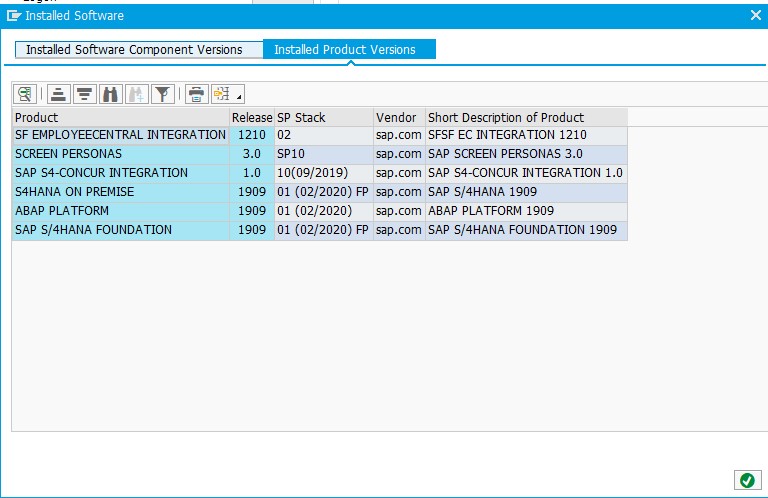Open Find with binoculars icon

[111, 94]
